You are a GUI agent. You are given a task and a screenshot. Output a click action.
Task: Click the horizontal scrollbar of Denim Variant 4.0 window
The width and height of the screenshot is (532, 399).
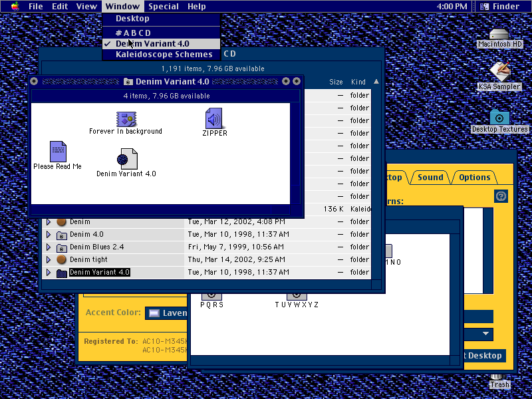160,209
